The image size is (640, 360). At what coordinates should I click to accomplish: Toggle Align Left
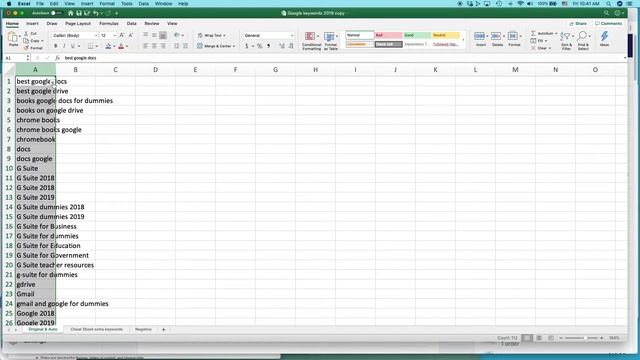[146, 46]
